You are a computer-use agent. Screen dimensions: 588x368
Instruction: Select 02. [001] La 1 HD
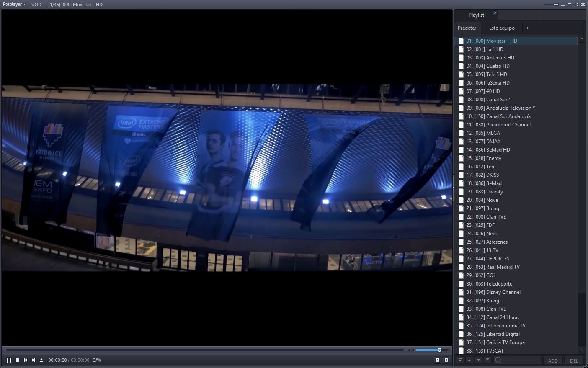point(516,49)
